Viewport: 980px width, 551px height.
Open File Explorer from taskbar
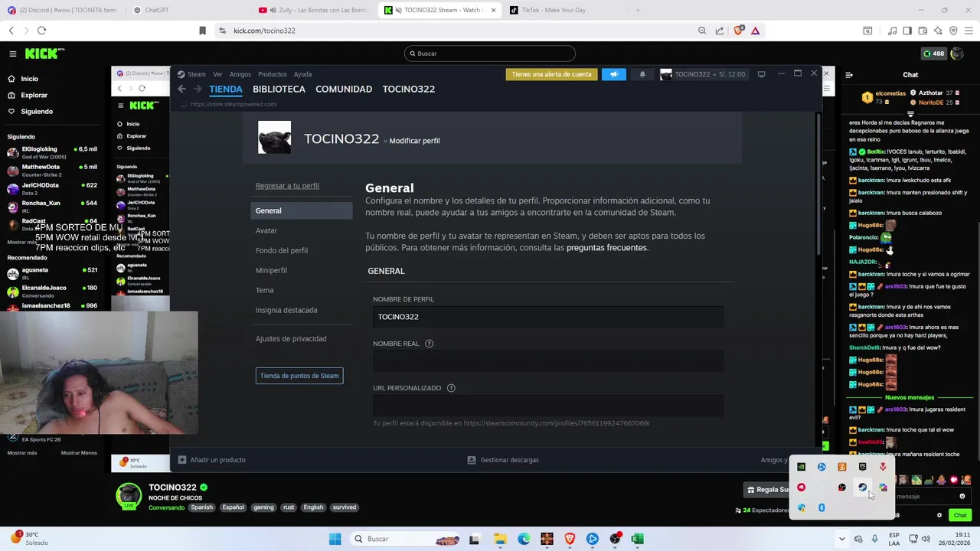pos(499,539)
